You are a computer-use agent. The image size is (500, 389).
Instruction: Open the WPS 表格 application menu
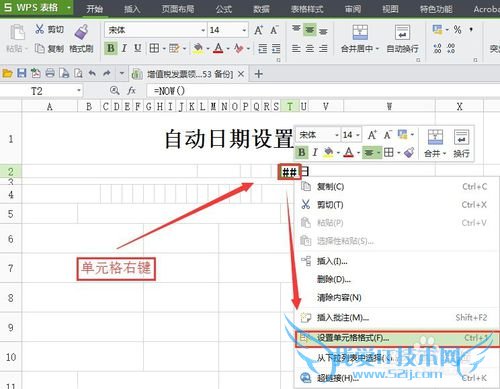(x=37, y=7)
